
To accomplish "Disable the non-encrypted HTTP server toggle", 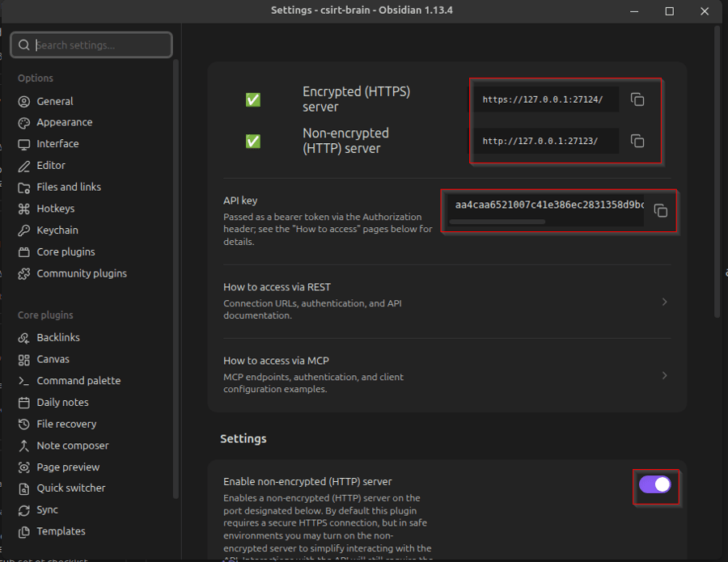I will tap(654, 484).
